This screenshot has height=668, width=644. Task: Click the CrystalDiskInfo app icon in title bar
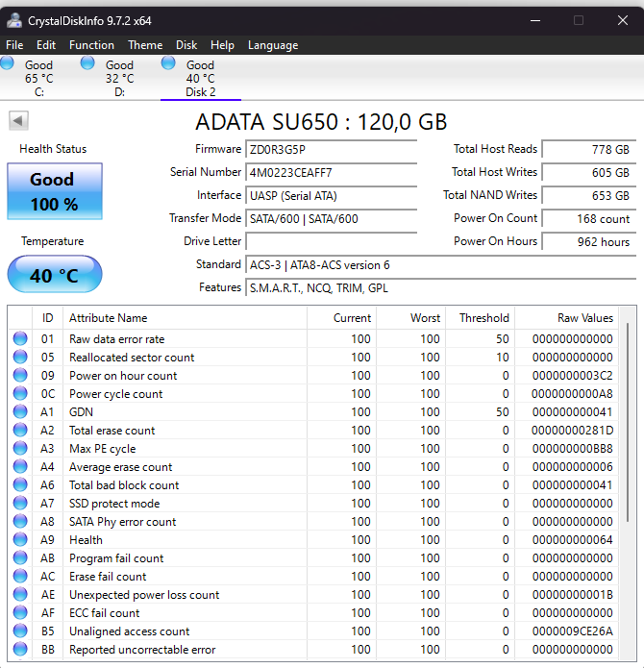point(15,20)
